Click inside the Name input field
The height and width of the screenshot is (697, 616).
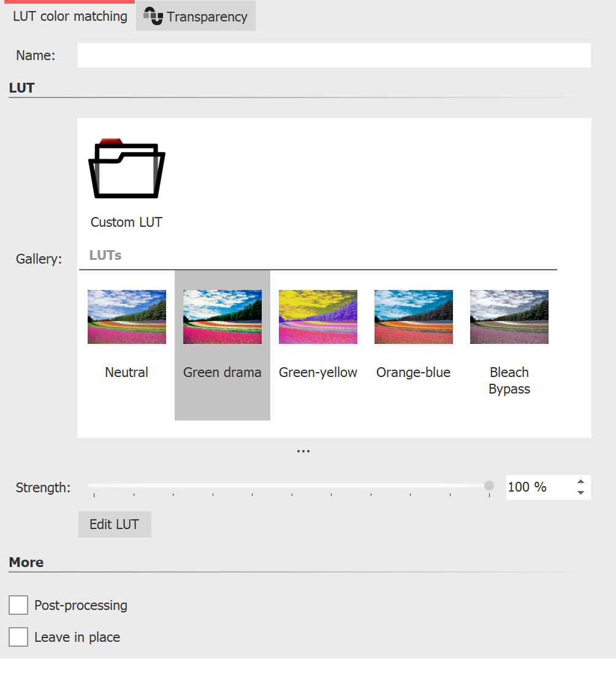[334, 55]
